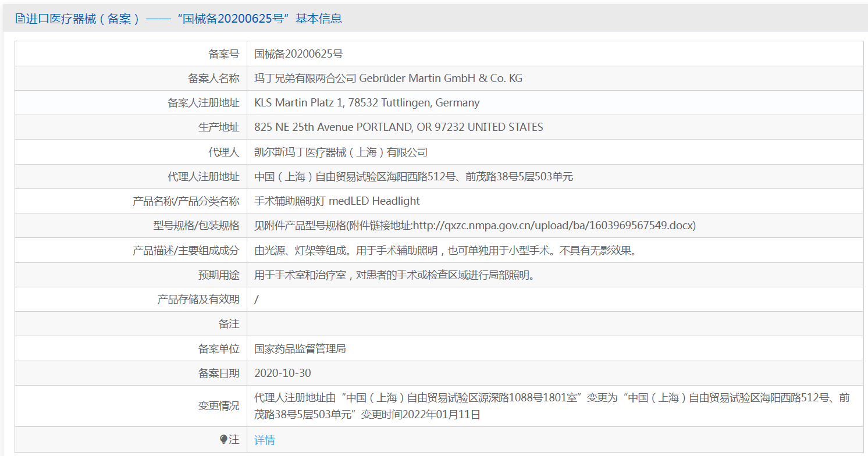Click the 备案号 label cell
Screen dimensions: 868x456
131,54
